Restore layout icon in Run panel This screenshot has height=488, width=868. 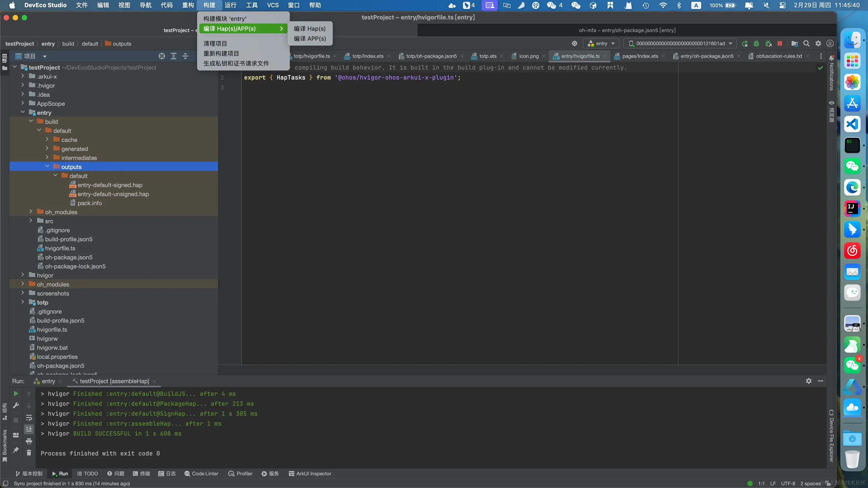click(16, 435)
